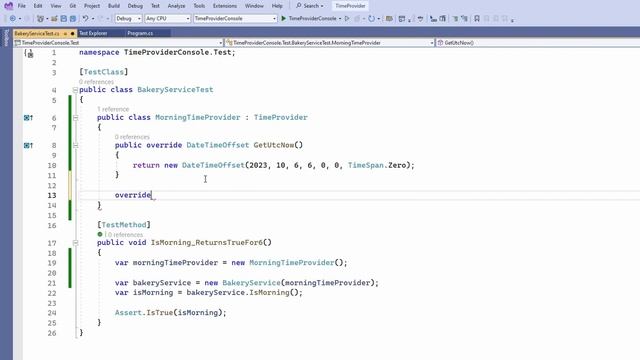The image size is (640, 360).
Task: Undo the last edit via toolbar
Action: (85, 18)
